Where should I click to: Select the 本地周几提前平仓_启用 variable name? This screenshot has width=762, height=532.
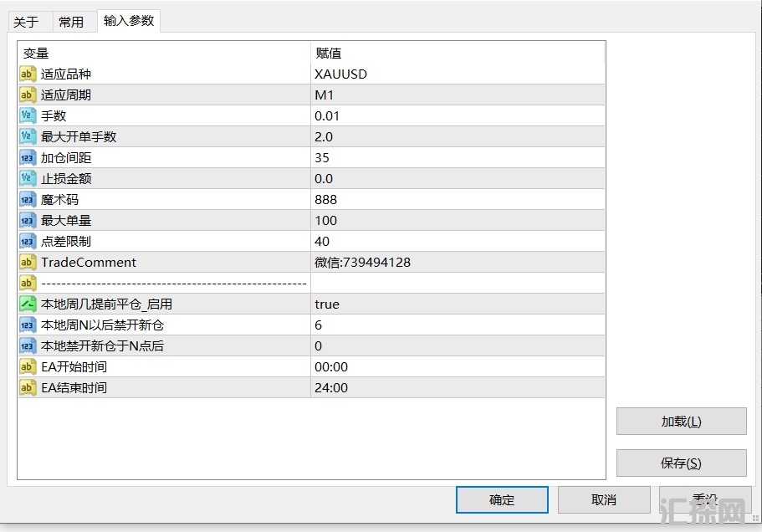pyautogui.click(x=106, y=304)
